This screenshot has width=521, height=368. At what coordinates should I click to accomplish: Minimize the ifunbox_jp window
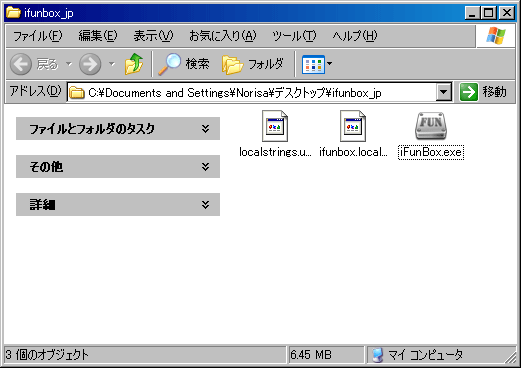472,13
